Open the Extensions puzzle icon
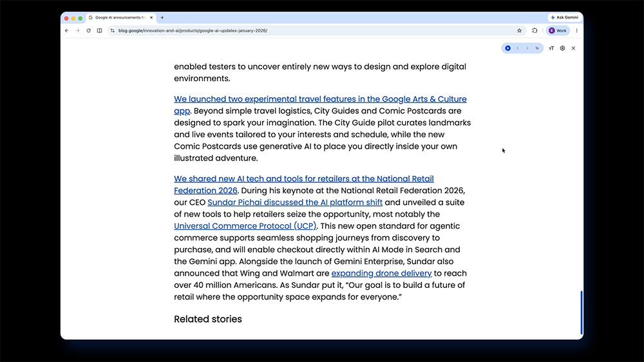 pos(535,30)
